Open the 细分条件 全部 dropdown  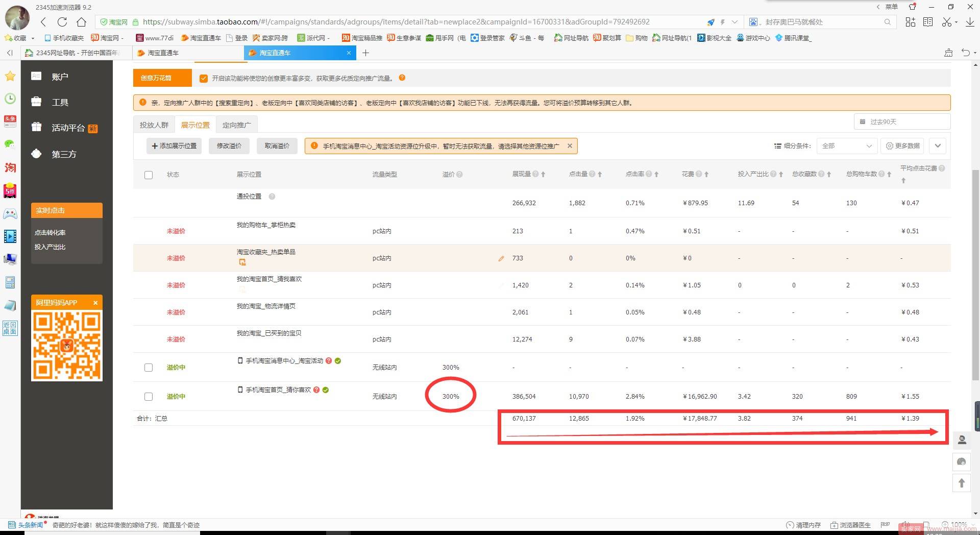tap(847, 146)
